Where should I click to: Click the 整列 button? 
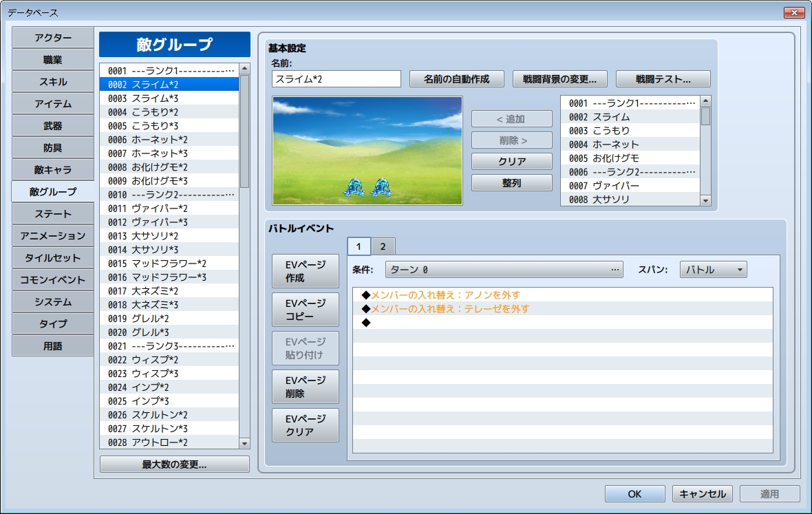(x=511, y=182)
